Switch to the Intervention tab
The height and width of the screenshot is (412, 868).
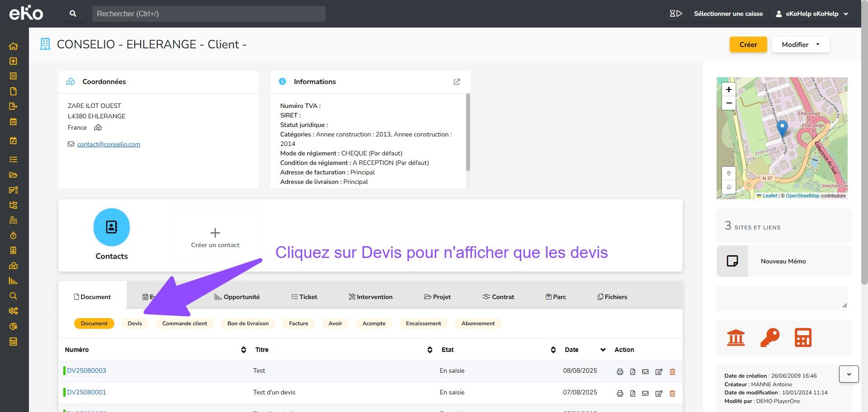tap(370, 297)
